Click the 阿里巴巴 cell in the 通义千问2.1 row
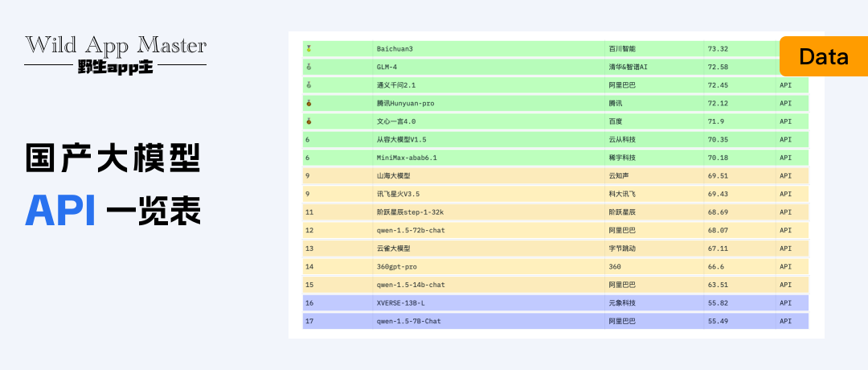The width and height of the screenshot is (868, 370). tap(622, 85)
